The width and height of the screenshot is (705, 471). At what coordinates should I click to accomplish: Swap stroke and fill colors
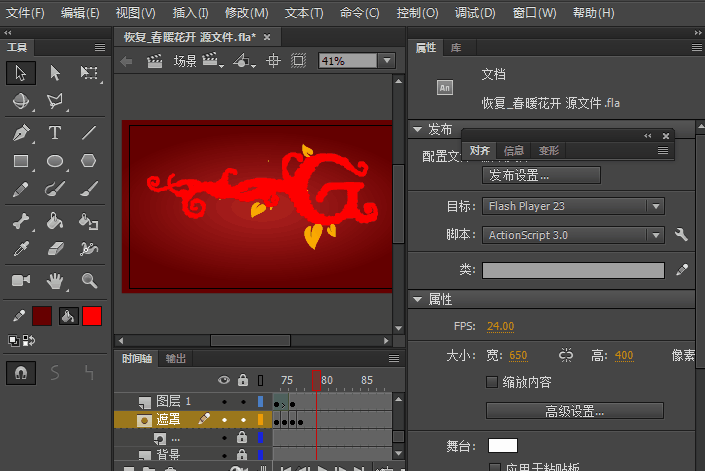[29, 341]
